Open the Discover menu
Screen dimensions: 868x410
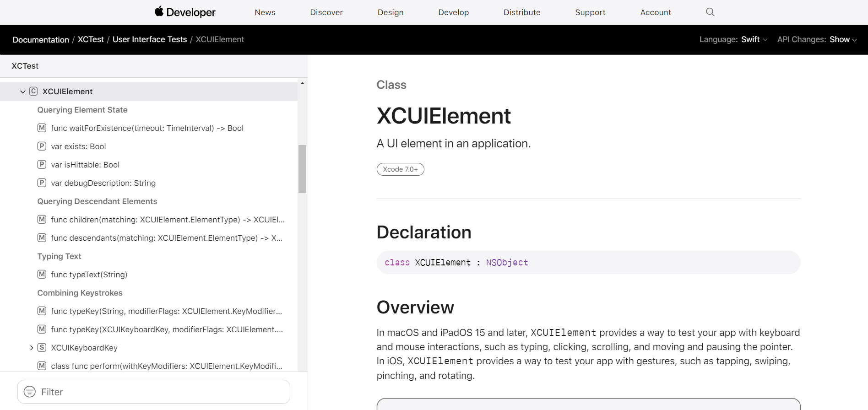pyautogui.click(x=326, y=12)
